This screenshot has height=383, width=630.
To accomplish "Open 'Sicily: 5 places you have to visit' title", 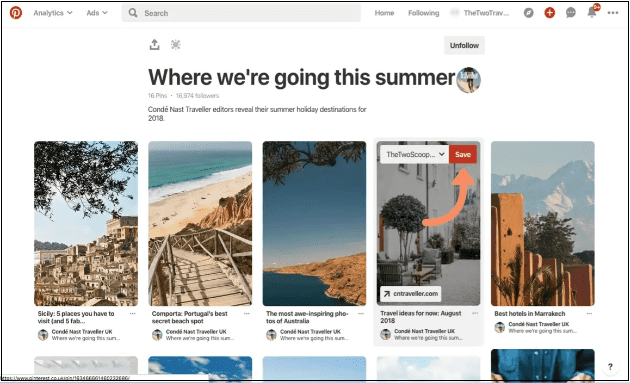I will coord(76,317).
